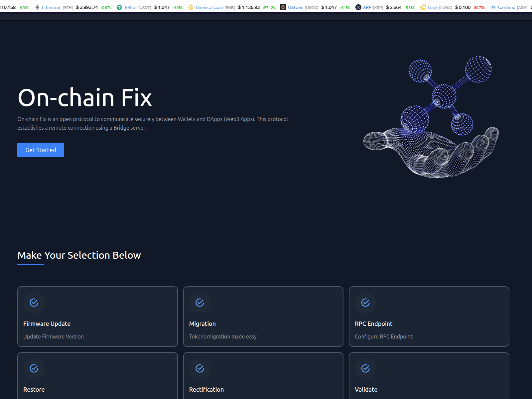Choose the Validate option
The height and width of the screenshot is (399, 532).
click(x=366, y=389)
